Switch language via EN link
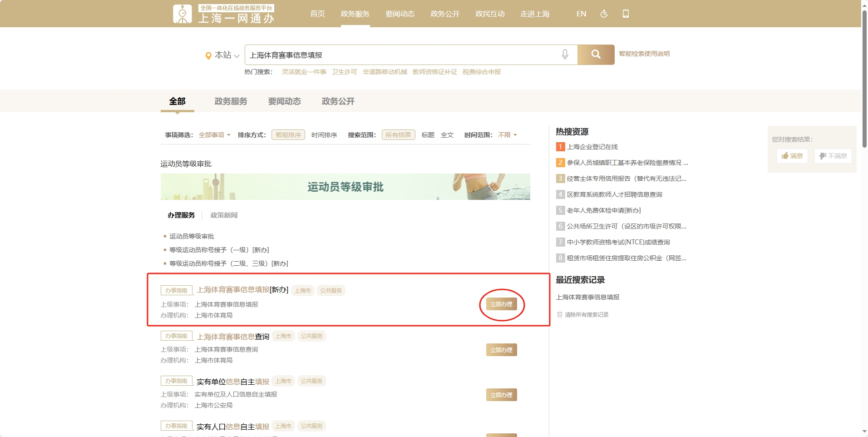 click(581, 14)
